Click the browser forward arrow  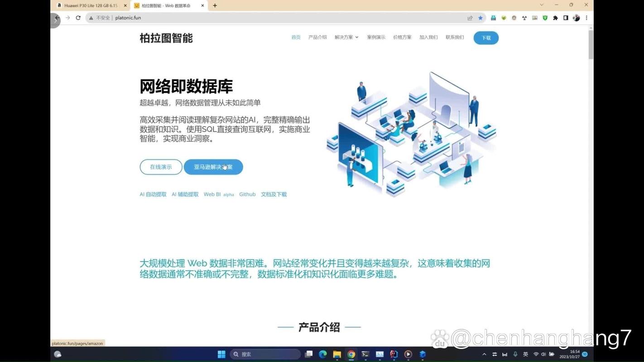(x=68, y=18)
